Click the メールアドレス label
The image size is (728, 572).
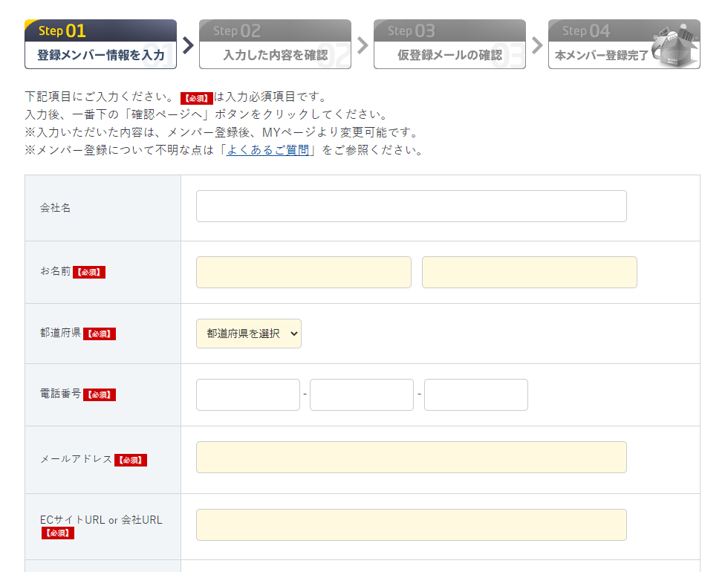point(76,459)
